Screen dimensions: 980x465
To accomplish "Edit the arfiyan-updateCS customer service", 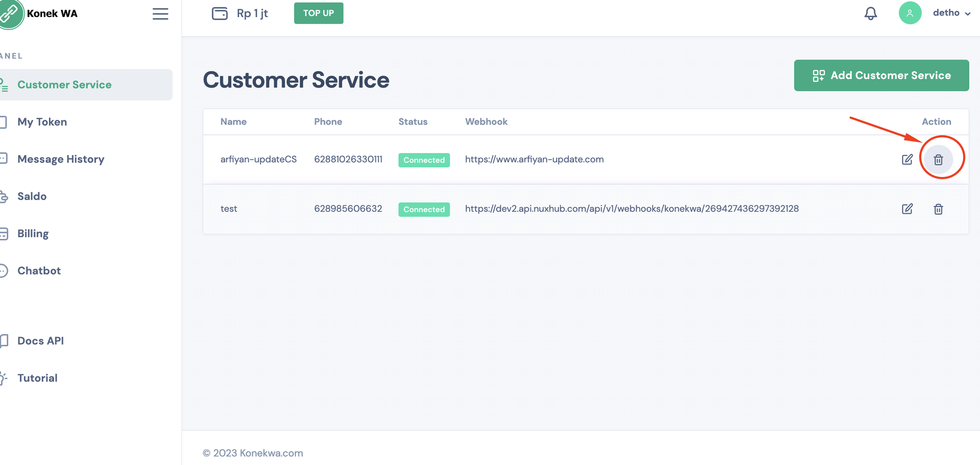I will coord(907,159).
